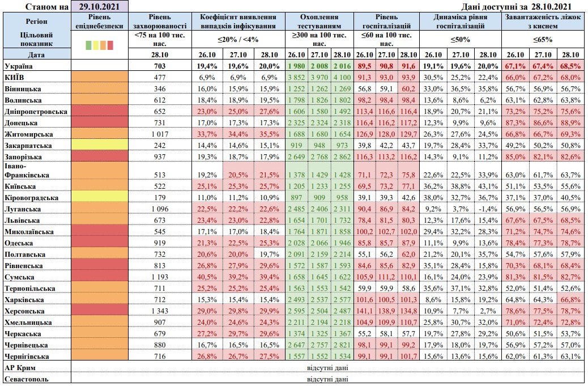Select the Україна row label
The height and width of the screenshot is (390, 588).
click(18, 66)
